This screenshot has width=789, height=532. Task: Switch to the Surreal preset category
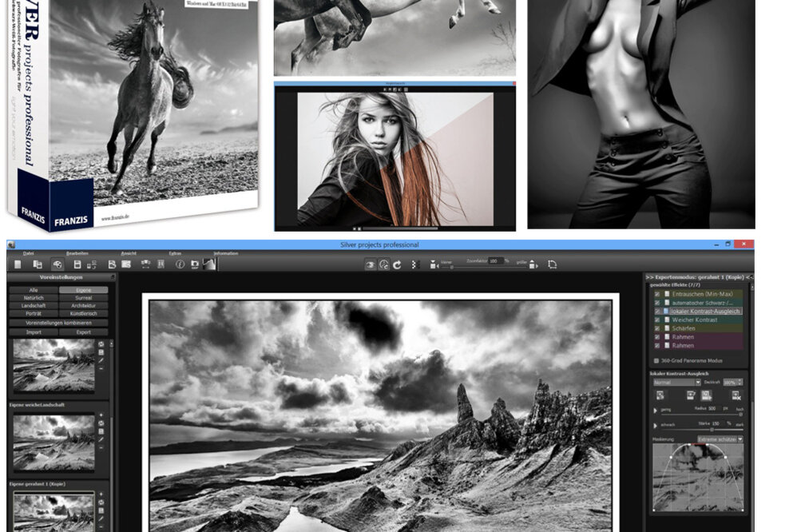click(x=83, y=298)
